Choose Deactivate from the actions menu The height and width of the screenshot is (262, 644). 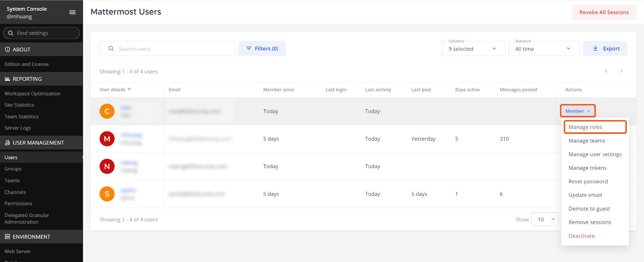click(x=581, y=236)
